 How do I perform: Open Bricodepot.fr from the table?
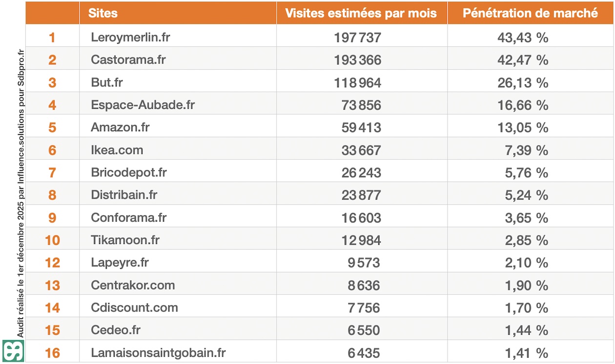(128, 172)
